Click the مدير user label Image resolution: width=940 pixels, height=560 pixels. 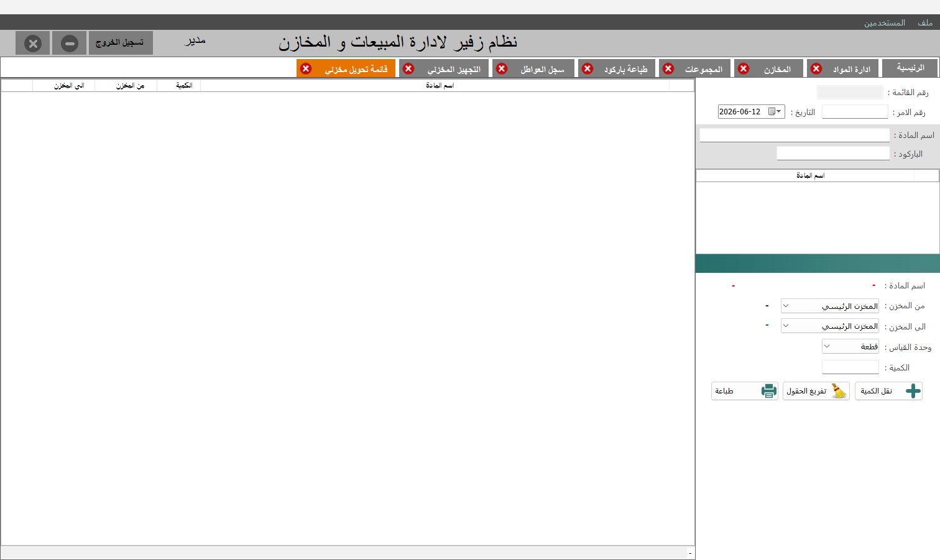click(195, 41)
